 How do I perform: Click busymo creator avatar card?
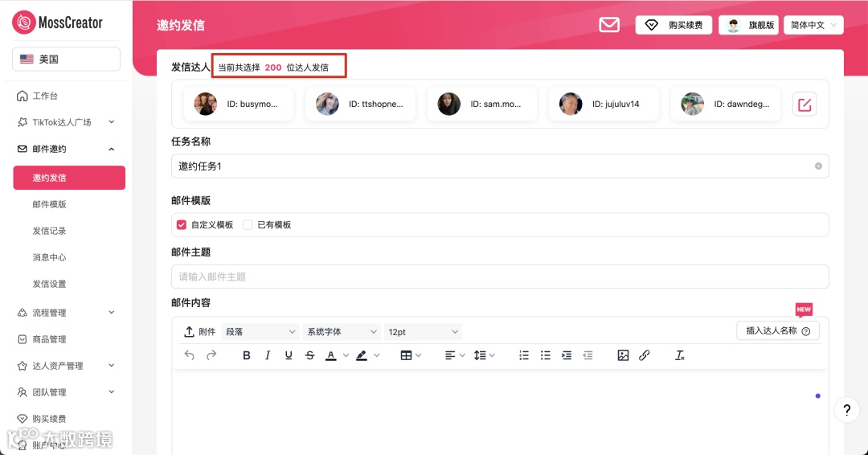click(239, 104)
